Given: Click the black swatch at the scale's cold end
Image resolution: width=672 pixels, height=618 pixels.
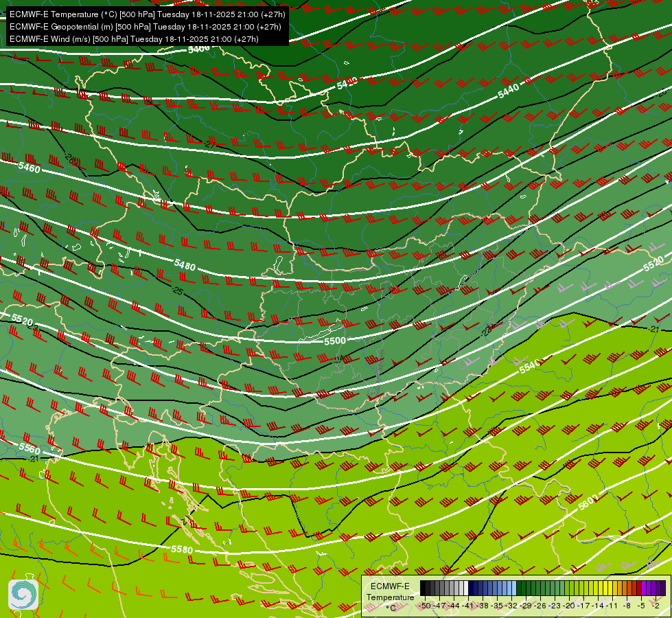Looking at the screenshot, I should click(x=423, y=588).
